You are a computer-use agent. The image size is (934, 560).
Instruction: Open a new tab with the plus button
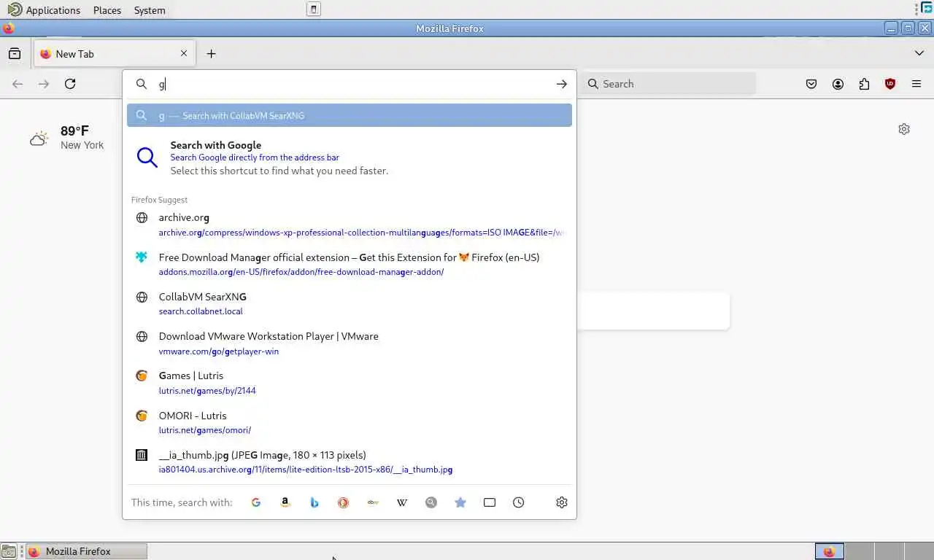tap(211, 53)
